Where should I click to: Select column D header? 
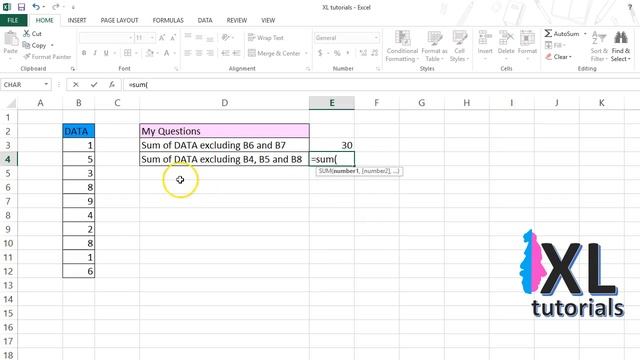[x=224, y=103]
